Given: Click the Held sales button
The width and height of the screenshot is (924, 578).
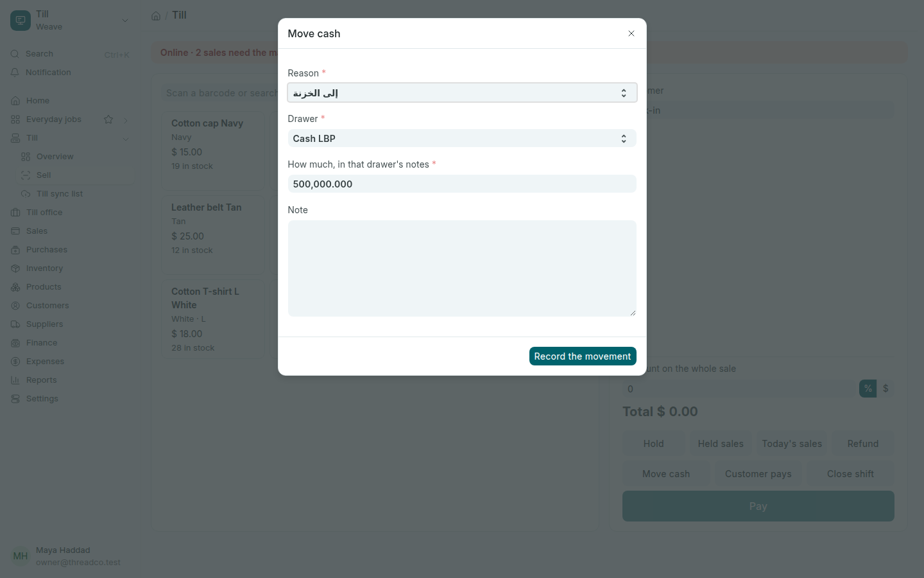Looking at the screenshot, I should (721, 444).
